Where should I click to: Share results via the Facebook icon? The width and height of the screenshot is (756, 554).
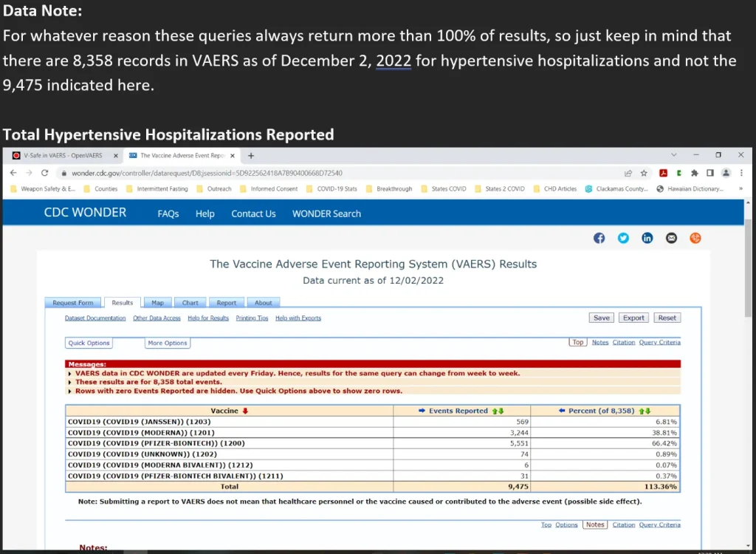[x=599, y=238]
